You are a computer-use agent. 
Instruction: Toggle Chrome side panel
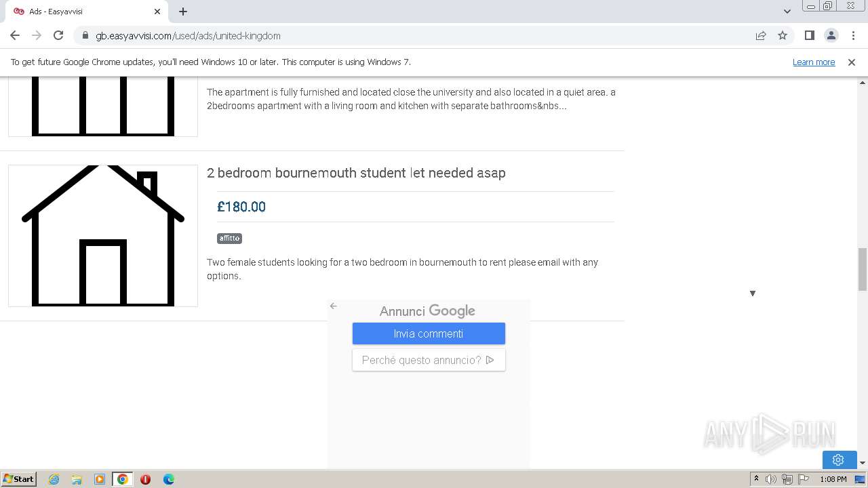[809, 35]
